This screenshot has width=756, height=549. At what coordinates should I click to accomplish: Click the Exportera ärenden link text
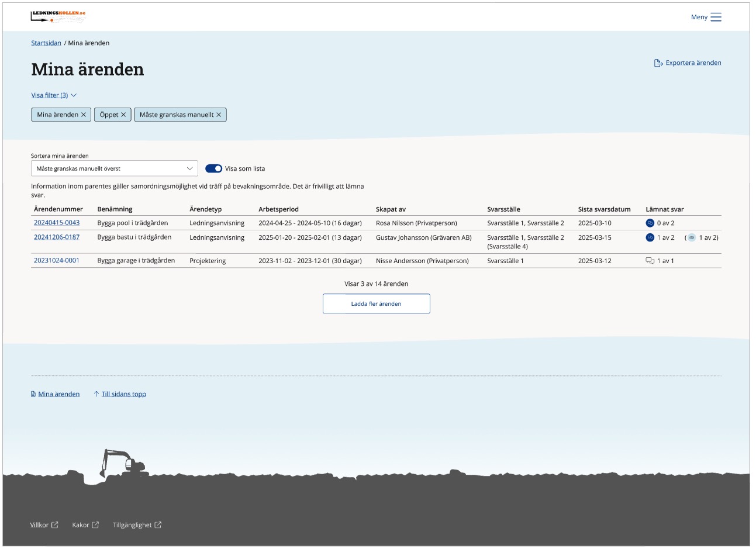click(693, 63)
